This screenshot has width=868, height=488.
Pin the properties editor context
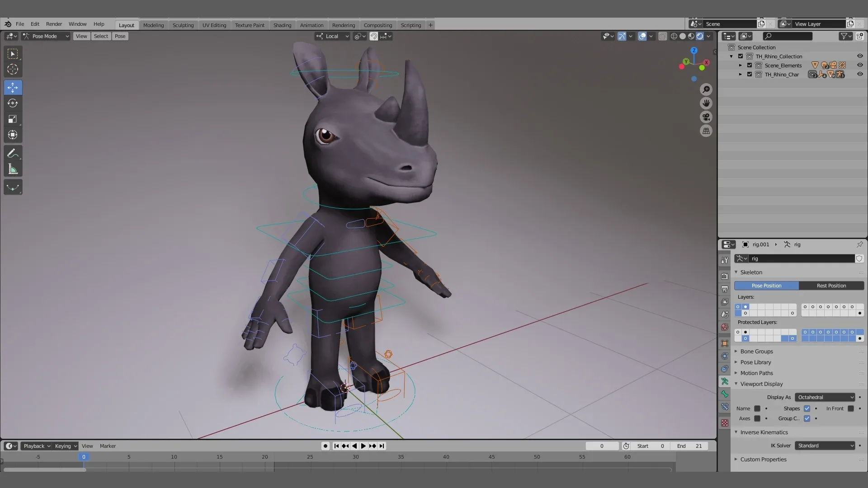pyautogui.click(x=859, y=244)
